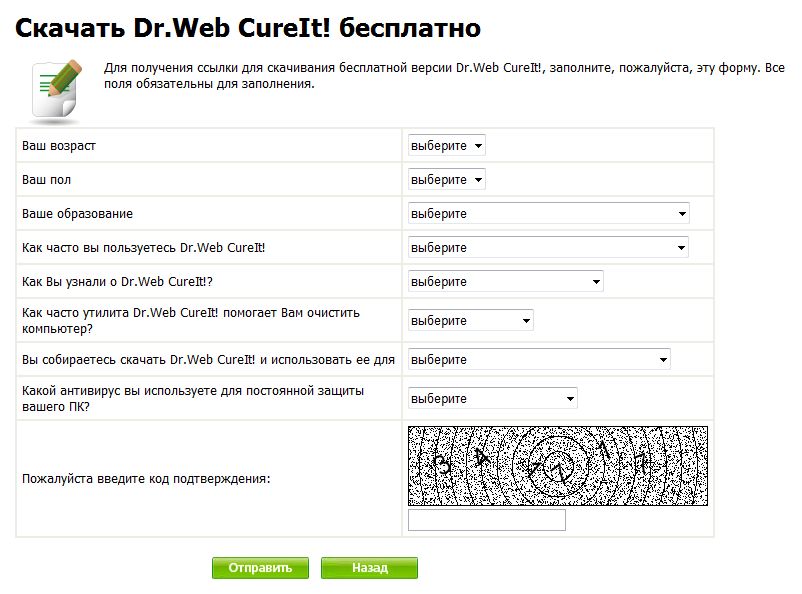Click the "Пожалуйста введите код подтверждения" label

point(146,479)
